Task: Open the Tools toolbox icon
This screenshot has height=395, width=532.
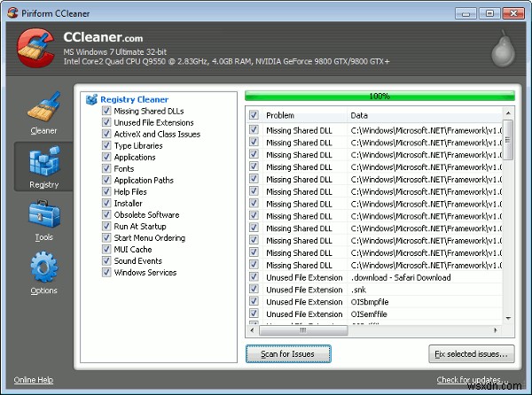Action: pos(44,213)
